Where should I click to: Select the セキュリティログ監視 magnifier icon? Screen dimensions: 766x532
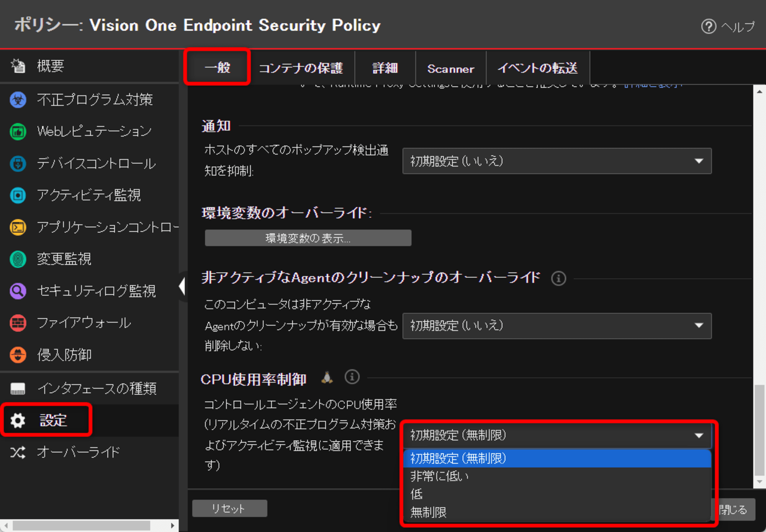18,291
